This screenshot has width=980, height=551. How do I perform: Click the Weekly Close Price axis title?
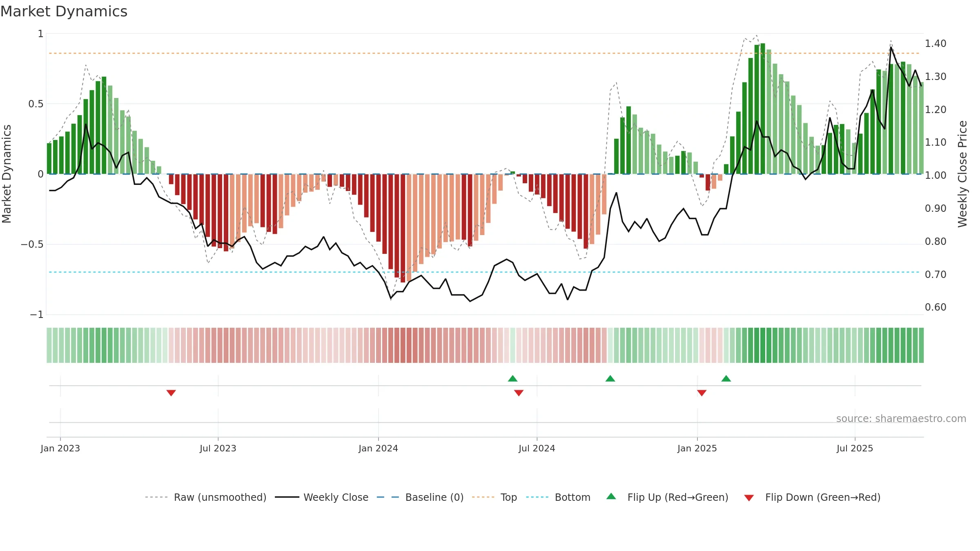(x=962, y=174)
